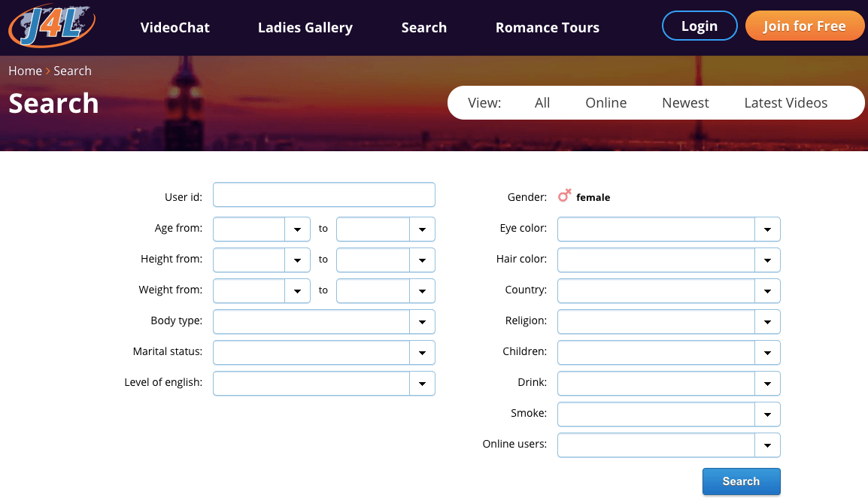Viewport: 868px width, 501px height.
Task: Click the female gender symbol icon
Action: click(564, 196)
